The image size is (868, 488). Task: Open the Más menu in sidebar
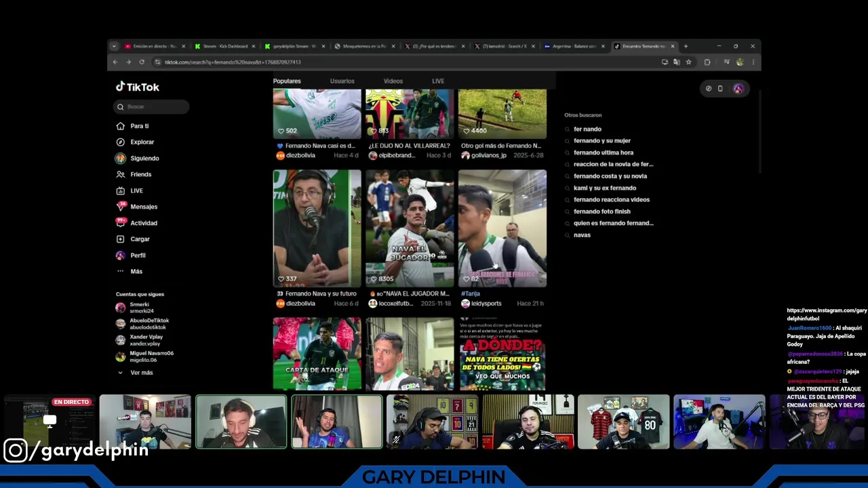(x=130, y=271)
